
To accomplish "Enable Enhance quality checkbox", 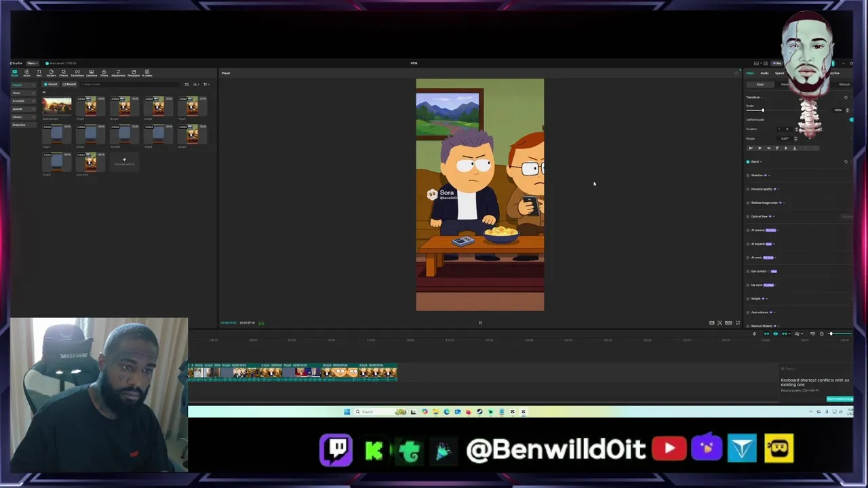I will tap(748, 189).
